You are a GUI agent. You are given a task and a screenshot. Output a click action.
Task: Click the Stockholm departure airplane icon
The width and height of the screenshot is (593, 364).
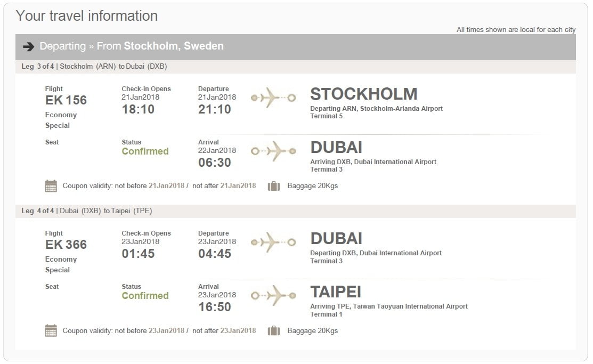point(273,98)
